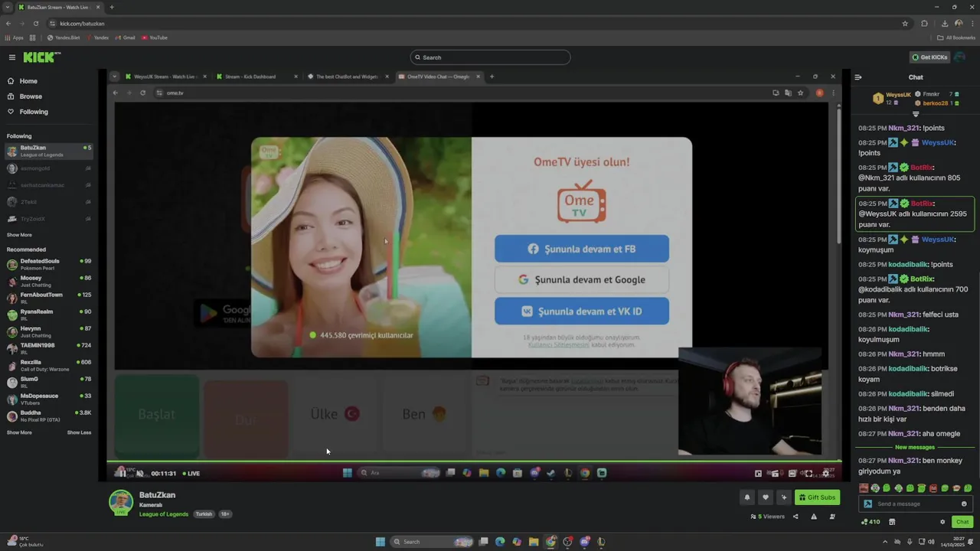Viewport: 980px width, 551px height.
Task: Open chat settings gear icon
Action: pos(942,522)
